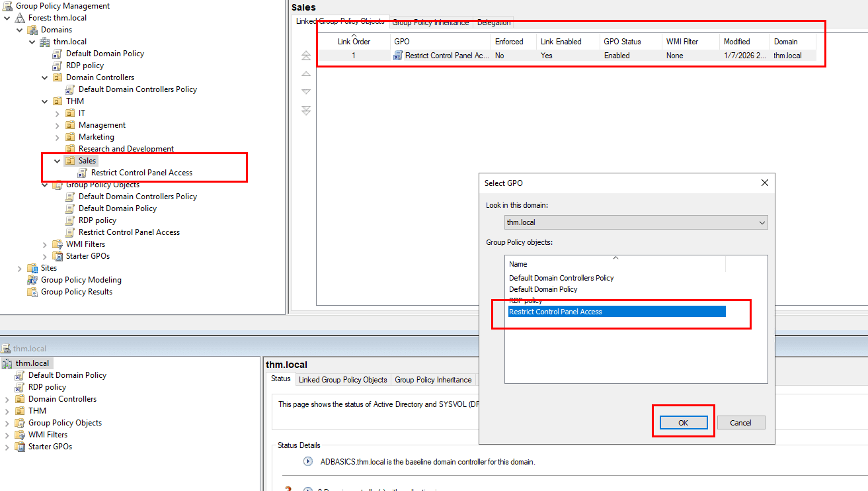Switch to the Delegation tab
This screenshot has width=868, height=491.
pos(494,22)
